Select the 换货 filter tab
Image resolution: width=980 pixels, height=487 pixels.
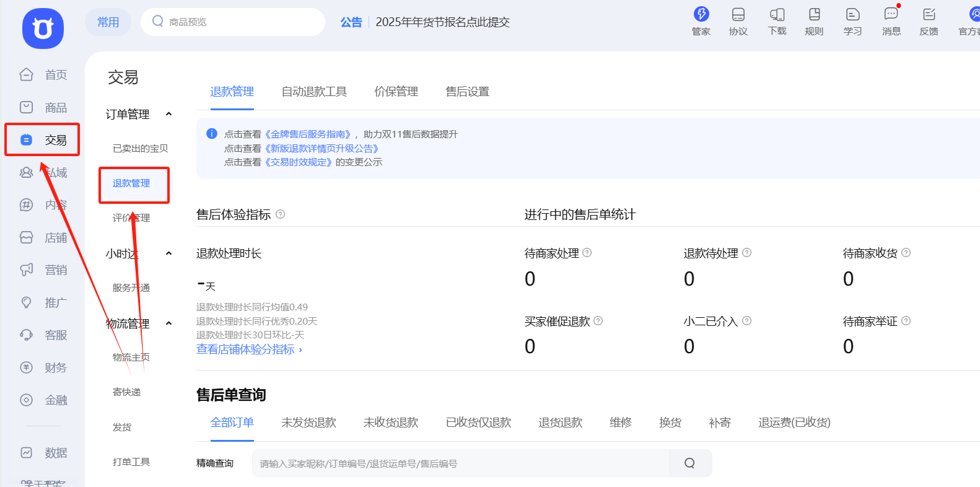pyautogui.click(x=670, y=423)
